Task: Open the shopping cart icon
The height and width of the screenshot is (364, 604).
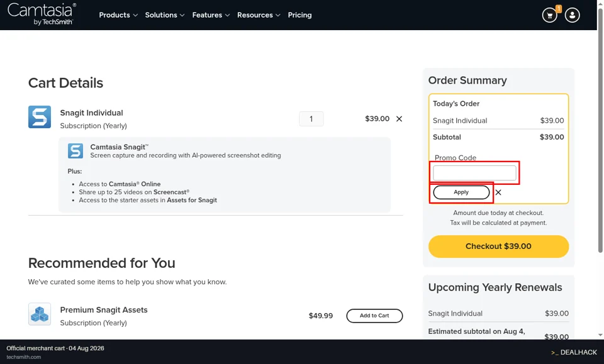Action: click(549, 15)
